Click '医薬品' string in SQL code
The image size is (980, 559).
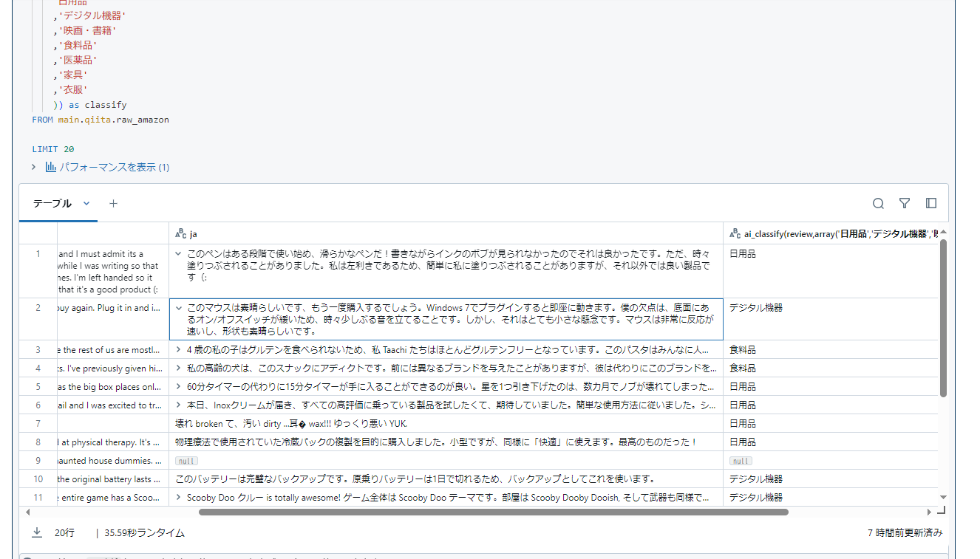pos(78,60)
